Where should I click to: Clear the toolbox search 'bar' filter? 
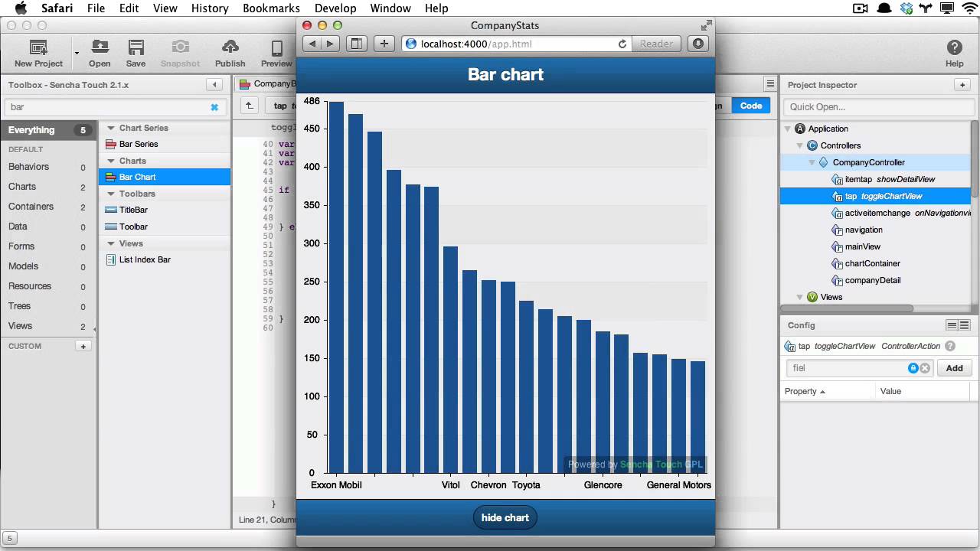point(214,107)
